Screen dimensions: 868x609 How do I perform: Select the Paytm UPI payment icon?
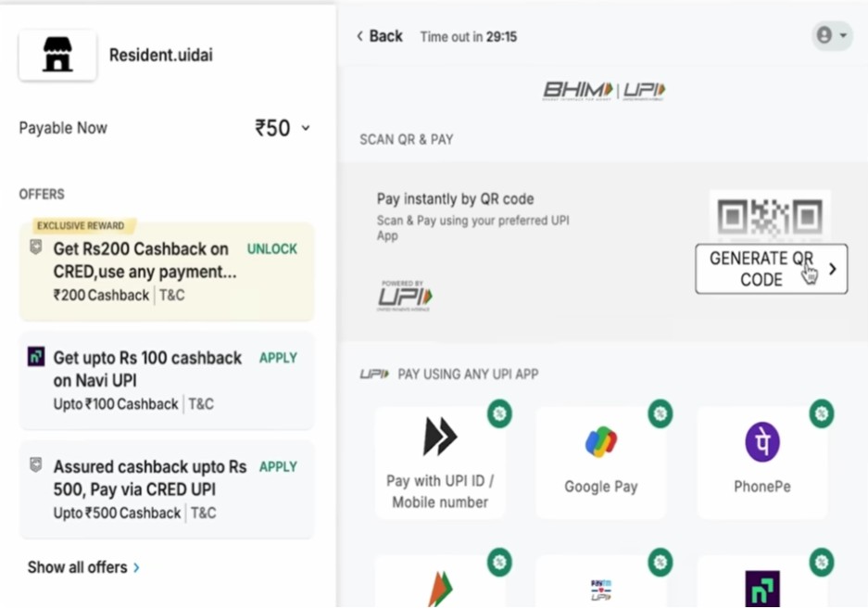point(599,584)
